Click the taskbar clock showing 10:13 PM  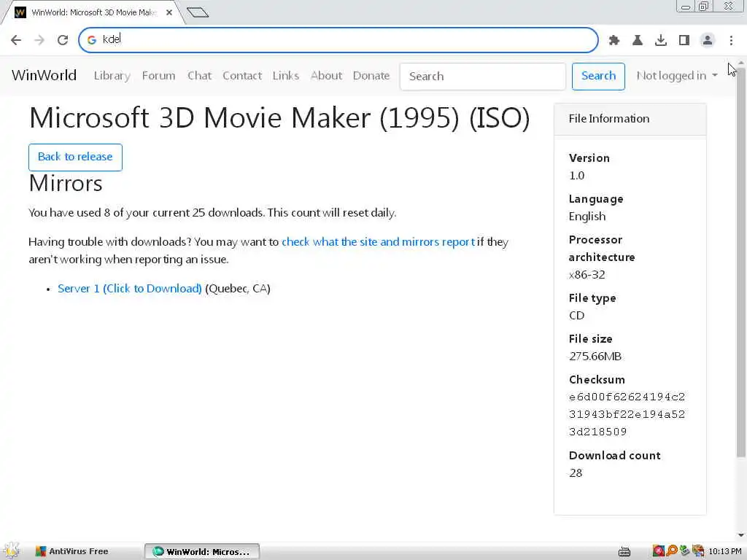725,551
